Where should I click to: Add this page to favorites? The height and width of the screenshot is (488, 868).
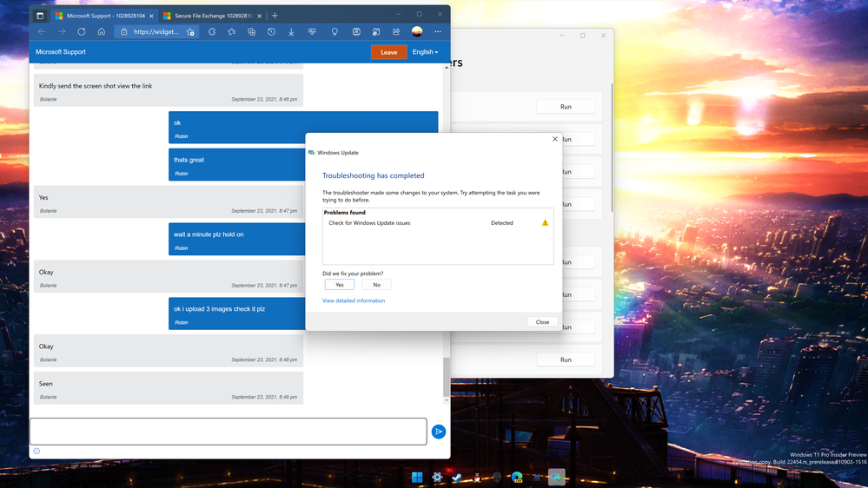tap(190, 32)
